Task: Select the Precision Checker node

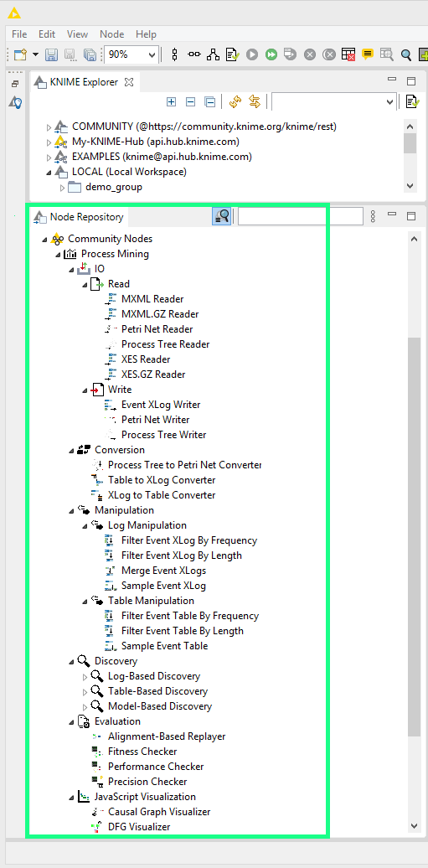Action: click(x=147, y=782)
